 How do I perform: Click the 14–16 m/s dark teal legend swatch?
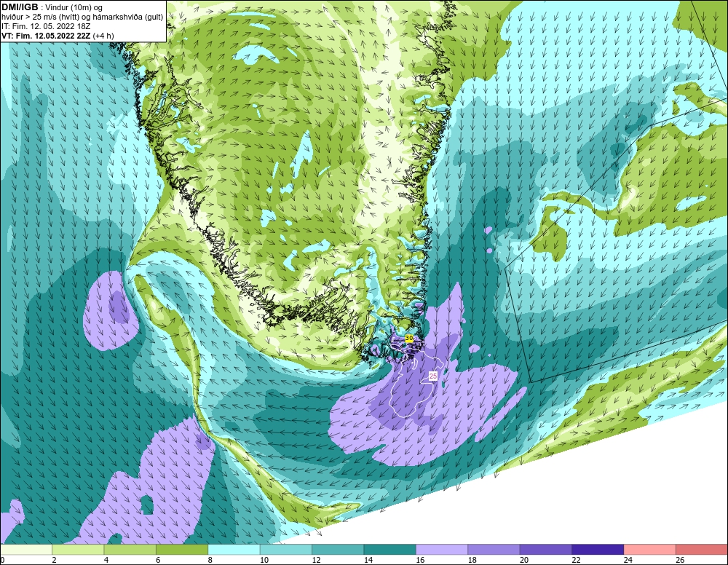(390, 549)
